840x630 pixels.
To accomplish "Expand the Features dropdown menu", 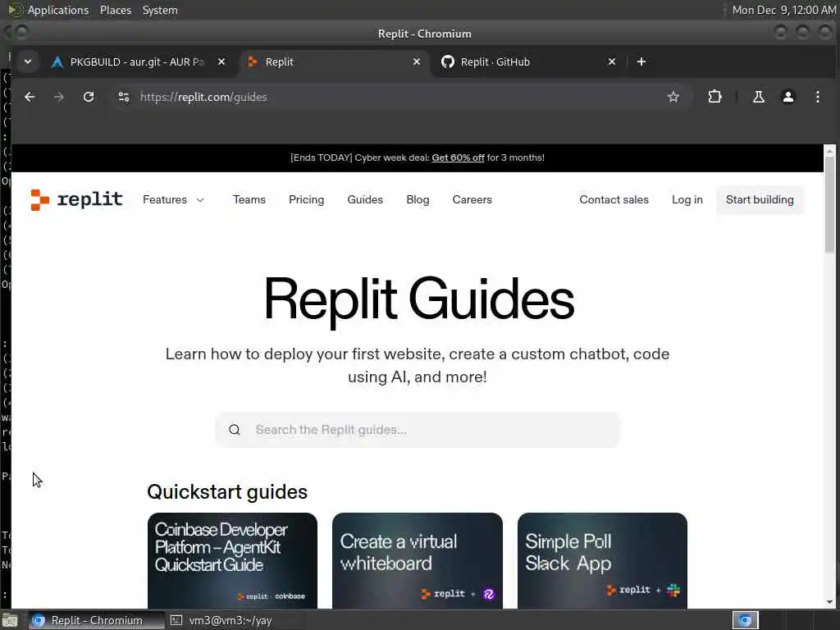I will (x=173, y=200).
